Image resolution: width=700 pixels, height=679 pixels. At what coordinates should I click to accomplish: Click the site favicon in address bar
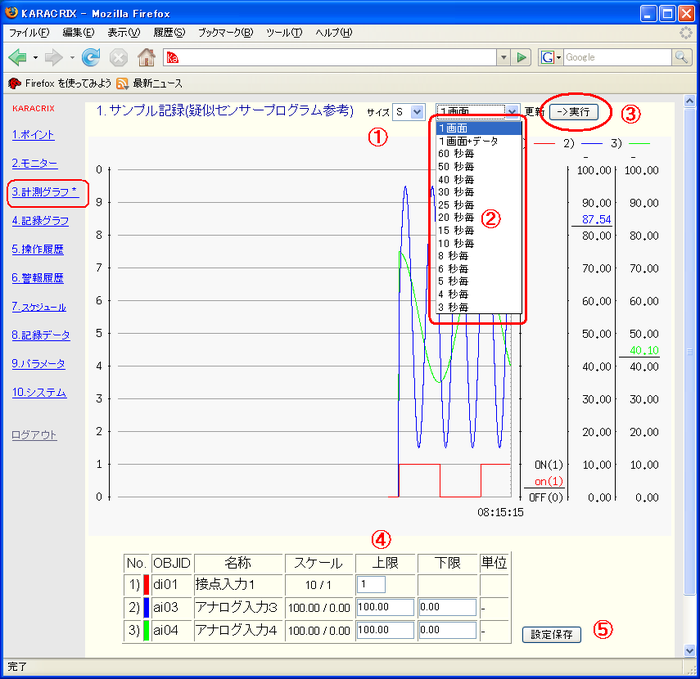[x=172, y=58]
